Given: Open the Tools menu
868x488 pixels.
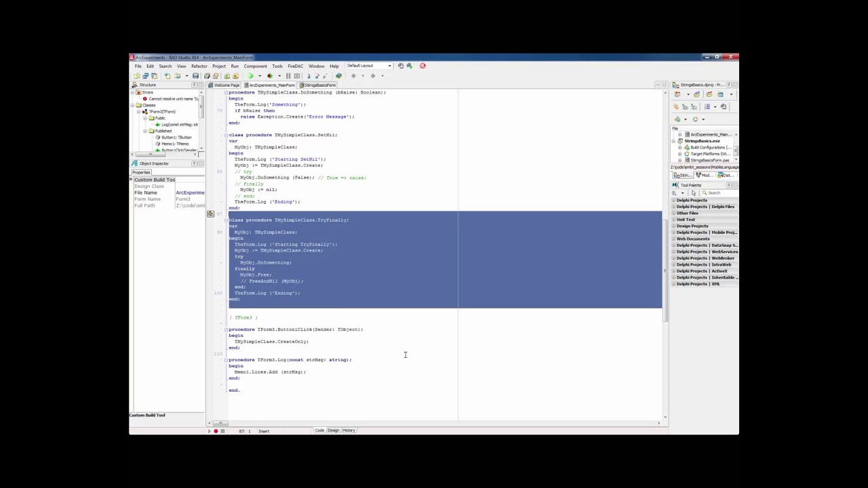Looking at the screenshot, I should pos(277,66).
